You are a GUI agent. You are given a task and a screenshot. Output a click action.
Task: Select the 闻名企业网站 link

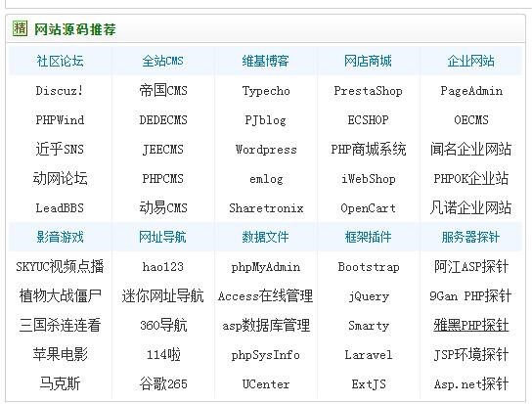[471, 150]
